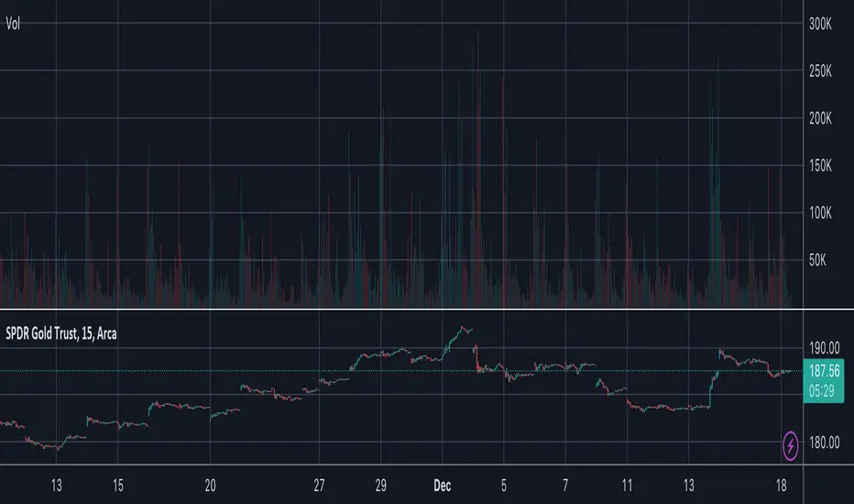
Task: Click the 180.00 price axis label
Action: coord(824,443)
